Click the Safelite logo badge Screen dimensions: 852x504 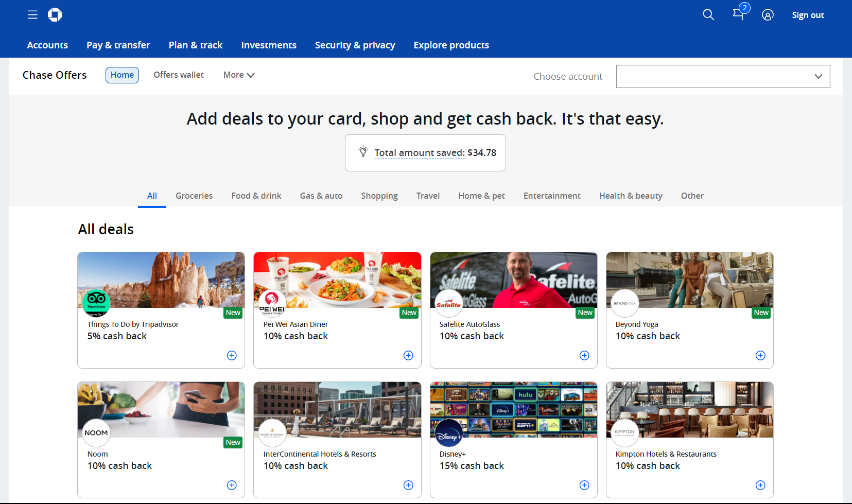tap(448, 303)
